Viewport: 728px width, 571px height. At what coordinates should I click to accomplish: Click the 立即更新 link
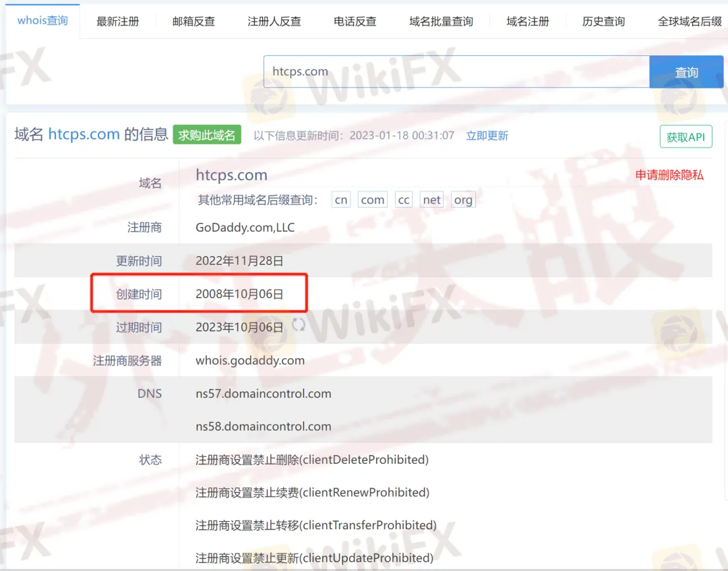(487, 136)
